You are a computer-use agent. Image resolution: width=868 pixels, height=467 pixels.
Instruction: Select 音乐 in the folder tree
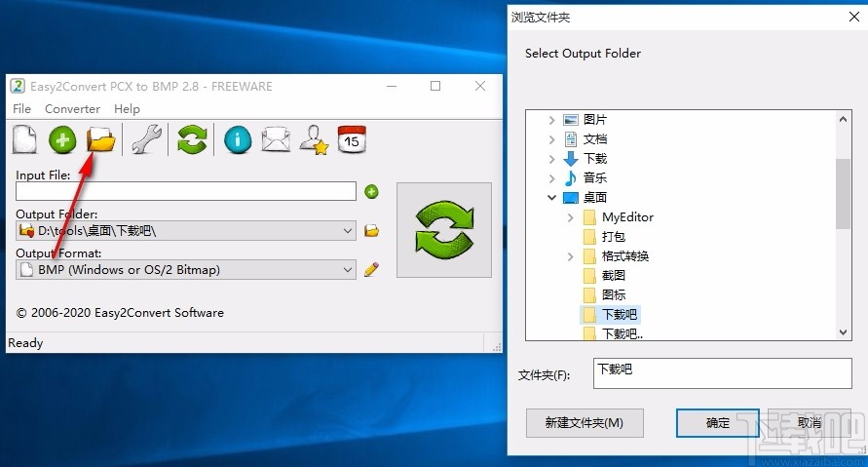click(595, 178)
